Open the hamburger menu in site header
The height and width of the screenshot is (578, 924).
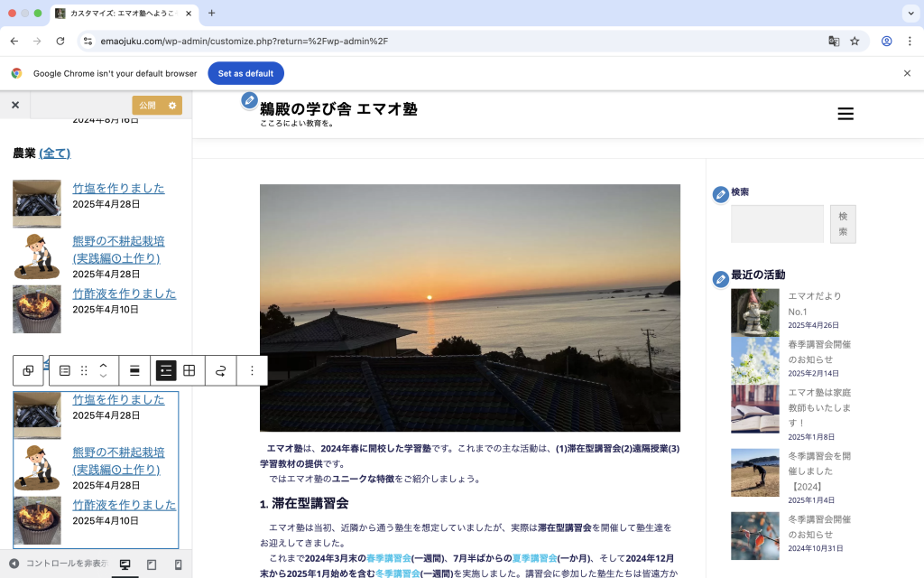tap(845, 114)
